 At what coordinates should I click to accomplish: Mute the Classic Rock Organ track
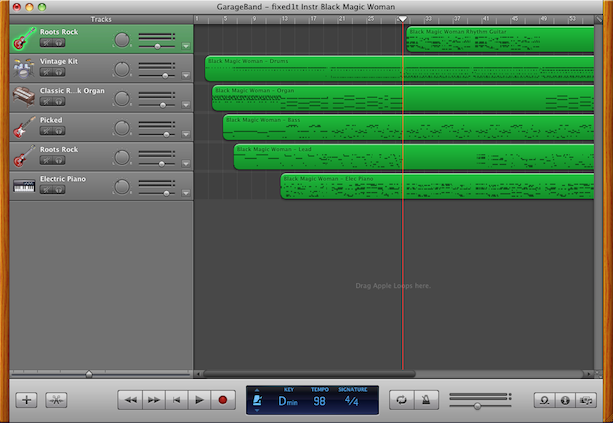pos(46,102)
